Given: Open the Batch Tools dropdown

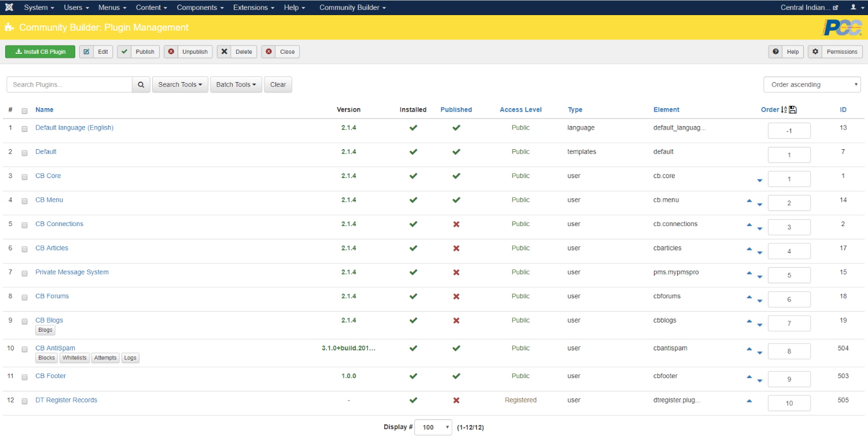Looking at the screenshot, I should (x=236, y=84).
